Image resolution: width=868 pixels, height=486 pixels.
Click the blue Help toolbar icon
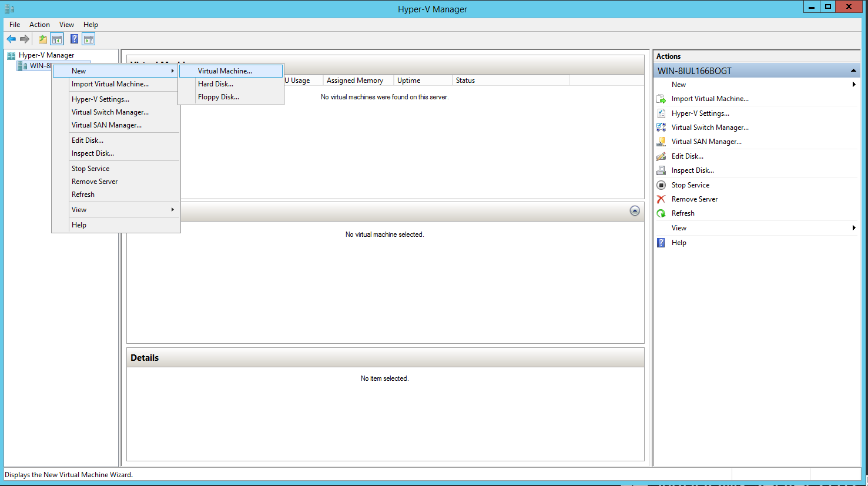click(74, 39)
